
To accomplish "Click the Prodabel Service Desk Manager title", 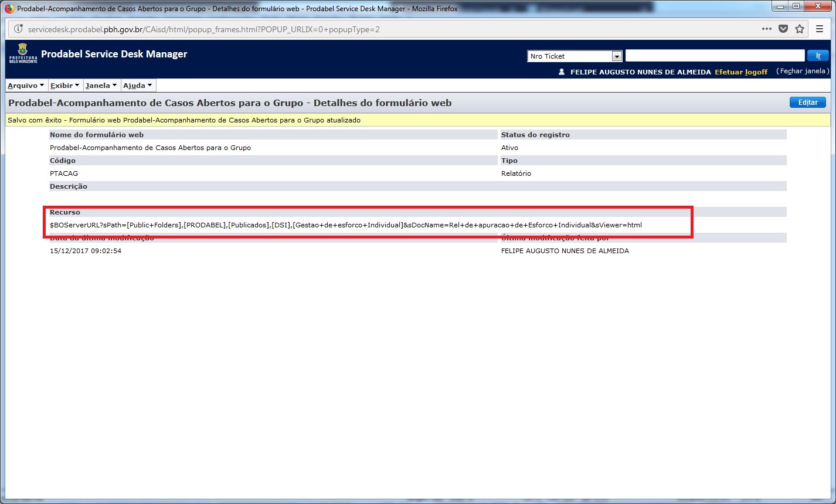I will click(114, 54).
